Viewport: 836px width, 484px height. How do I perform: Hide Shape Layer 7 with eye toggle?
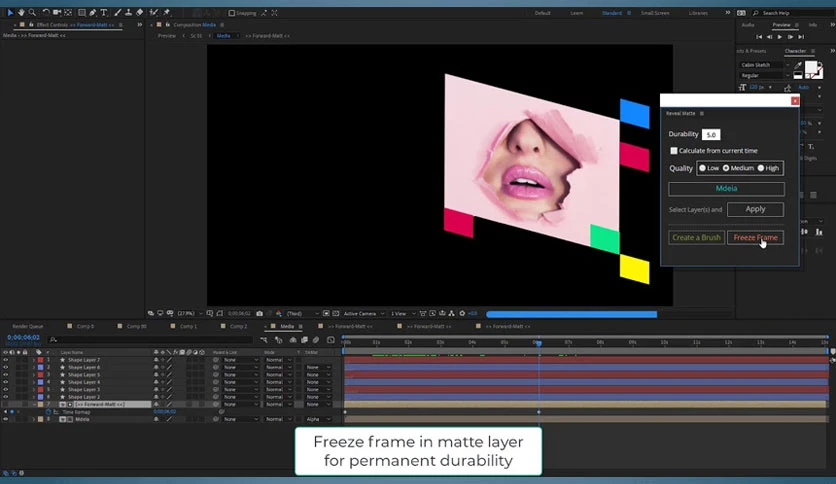pyautogui.click(x=5, y=360)
